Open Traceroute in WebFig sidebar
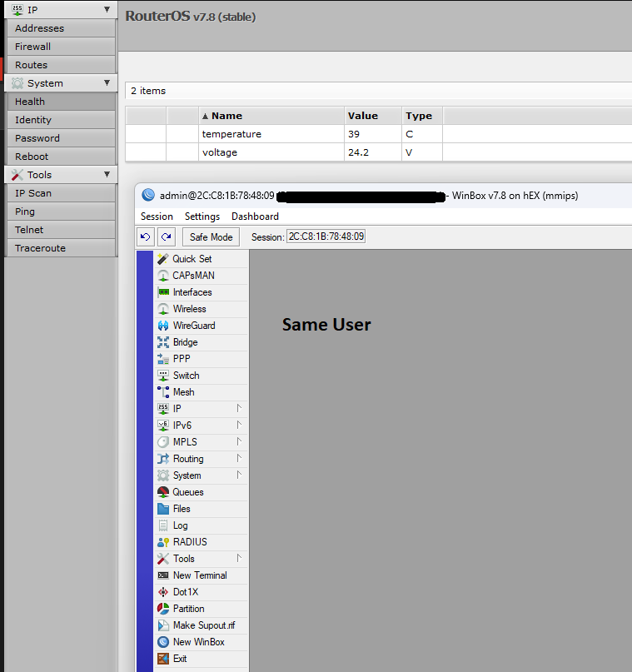The height and width of the screenshot is (672, 632). tap(62, 249)
